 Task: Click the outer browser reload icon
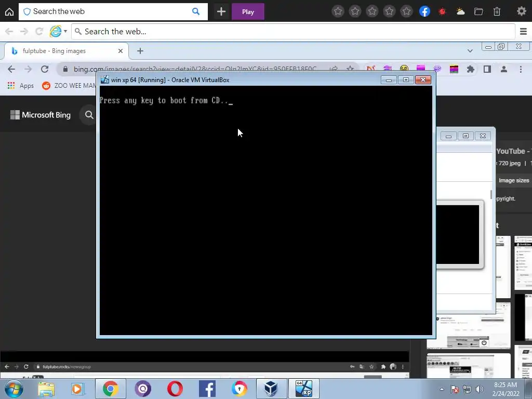[39, 32]
